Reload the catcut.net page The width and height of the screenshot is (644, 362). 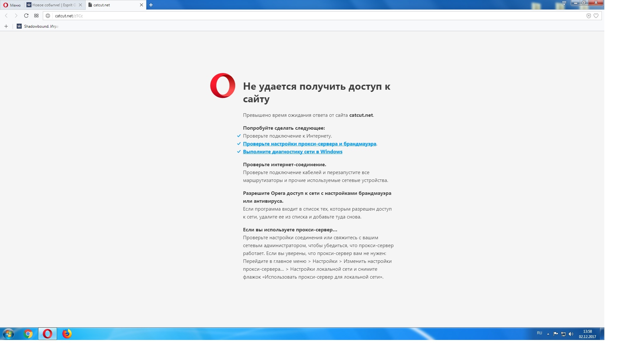coord(26,16)
